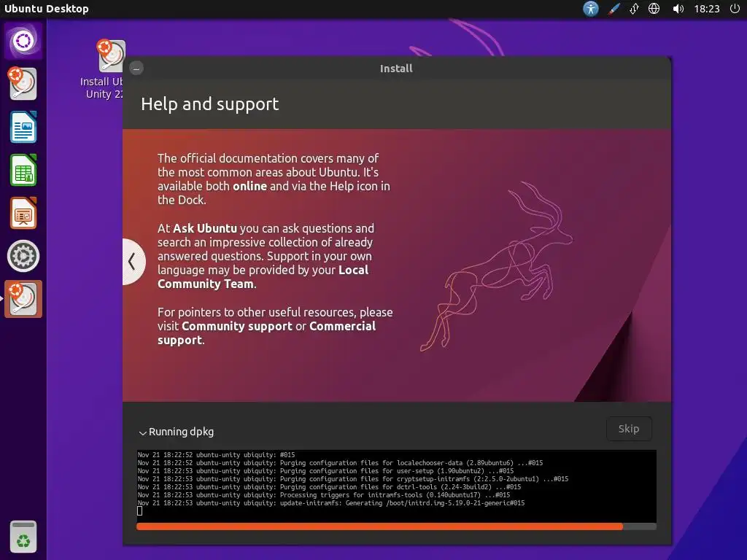Open the Community support link

tap(237, 326)
